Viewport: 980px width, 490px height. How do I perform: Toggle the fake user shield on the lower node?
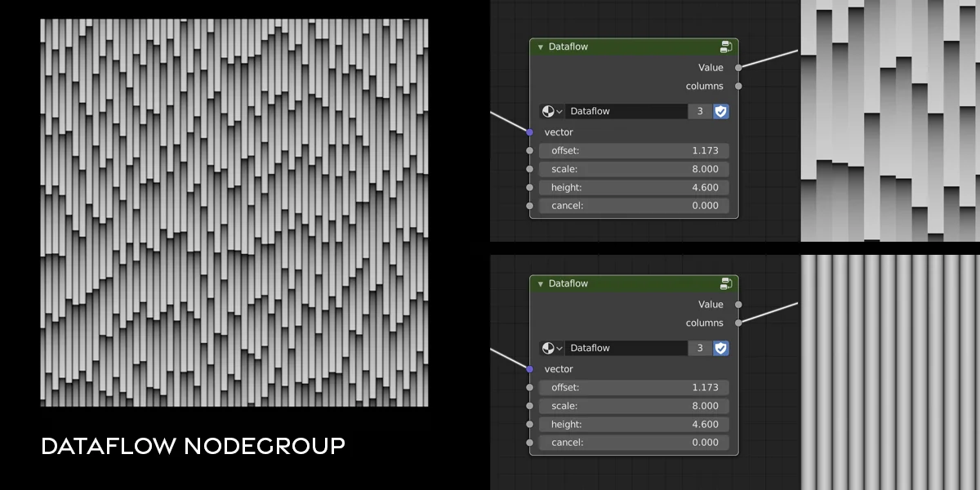coord(719,348)
